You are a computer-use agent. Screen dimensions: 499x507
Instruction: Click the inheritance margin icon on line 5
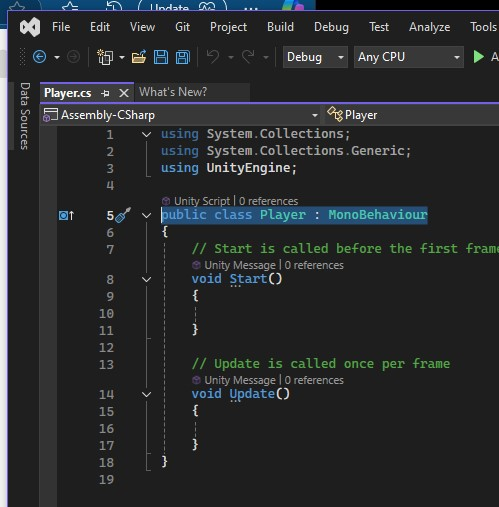[x=66, y=216]
